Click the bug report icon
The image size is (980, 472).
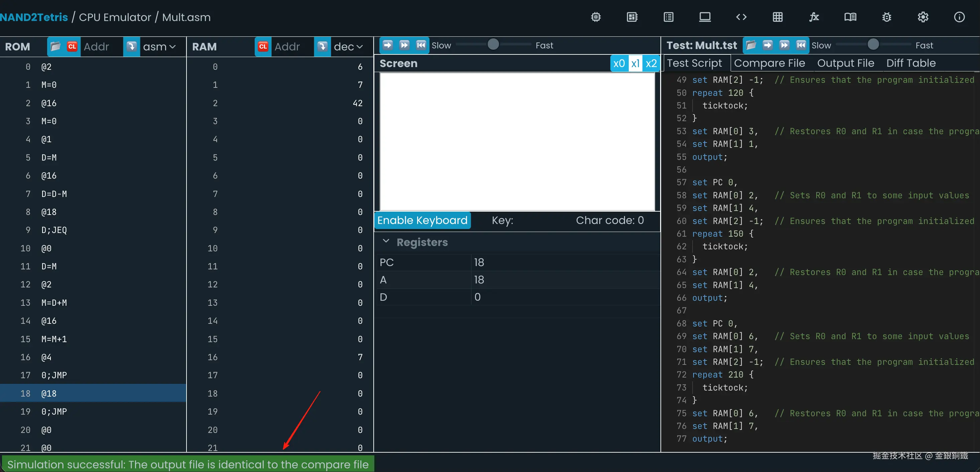pos(887,17)
